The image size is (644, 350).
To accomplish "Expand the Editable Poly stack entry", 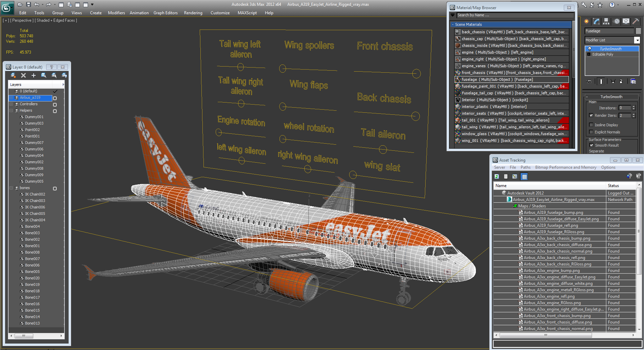I will point(589,54).
